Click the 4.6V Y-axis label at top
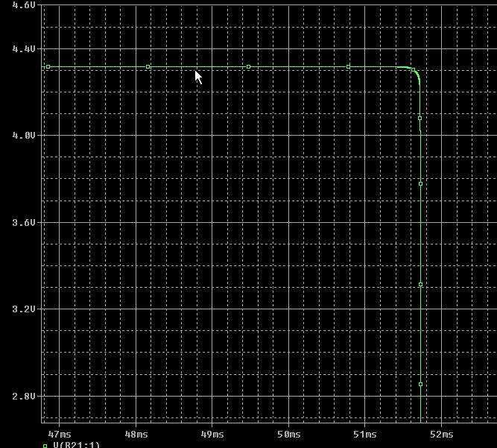 pyautogui.click(x=23, y=4)
